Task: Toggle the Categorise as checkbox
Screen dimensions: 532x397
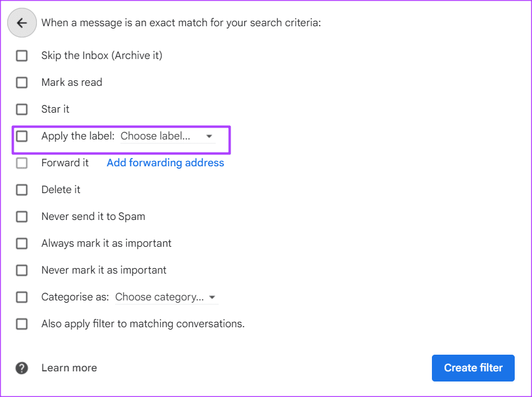Action: (x=22, y=297)
